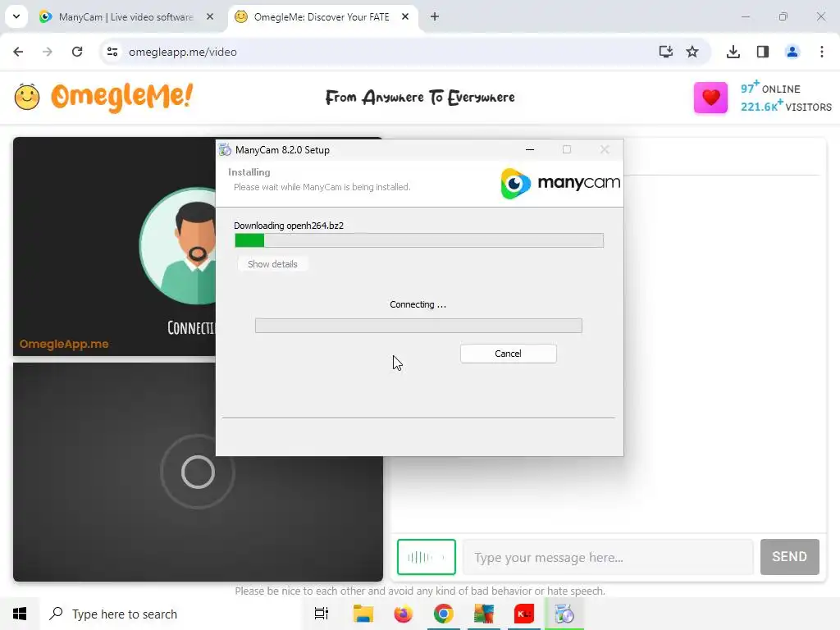
Task: Open File Explorer from the taskbar
Action: point(363,614)
